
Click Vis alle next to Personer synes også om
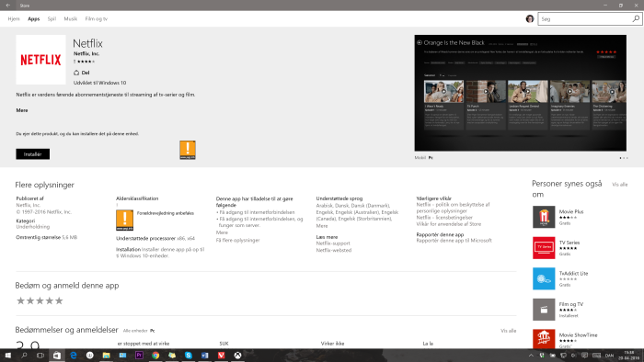click(x=620, y=185)
